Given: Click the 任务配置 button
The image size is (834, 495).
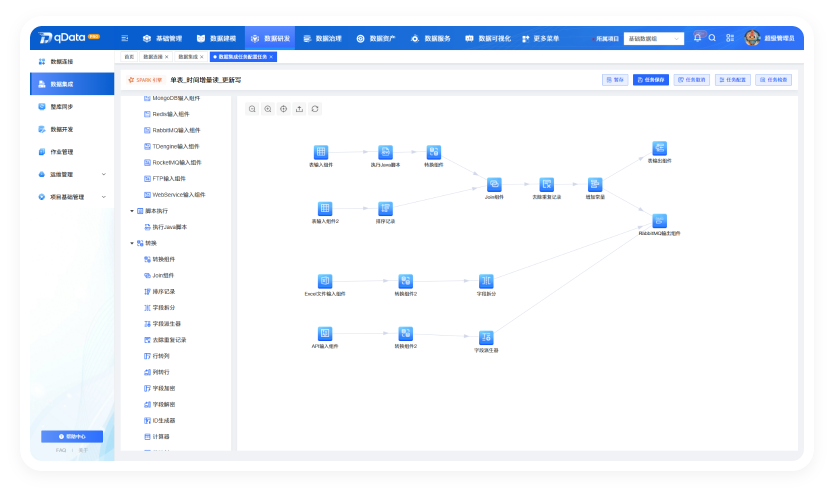Looking at the screenshot, I should tap(732, 80).
